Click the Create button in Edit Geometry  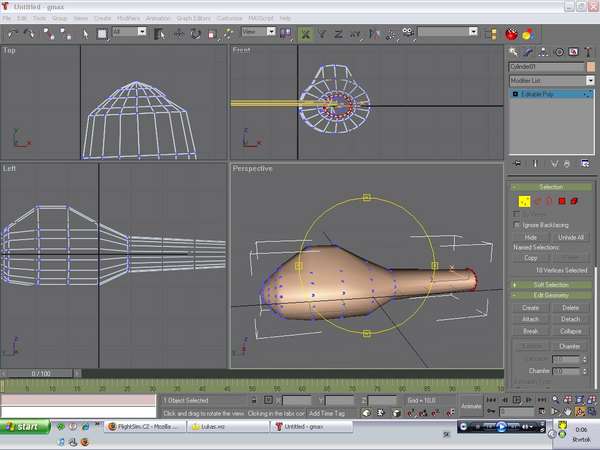point(530,308)
